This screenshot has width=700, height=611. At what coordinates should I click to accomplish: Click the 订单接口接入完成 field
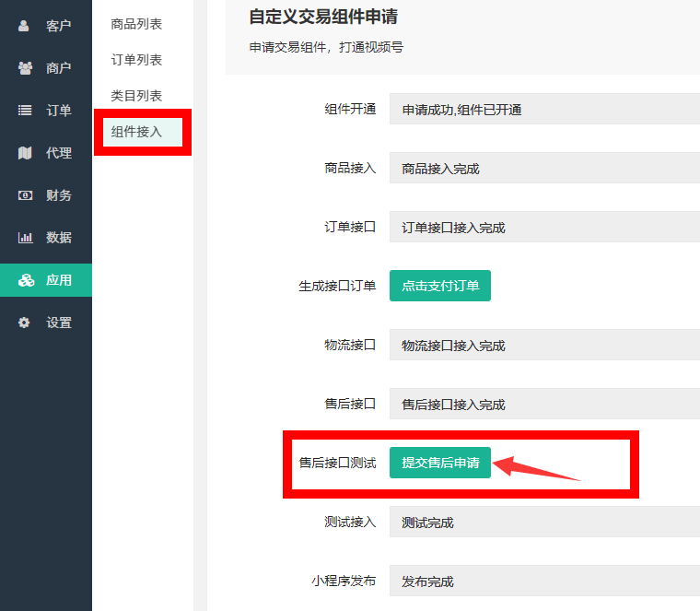point(544,227)
